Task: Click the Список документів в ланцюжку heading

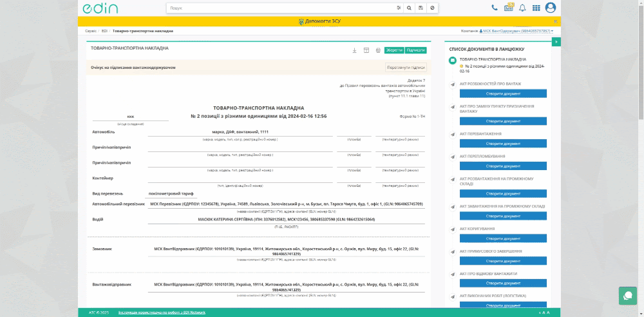Action: click(487, 49)
